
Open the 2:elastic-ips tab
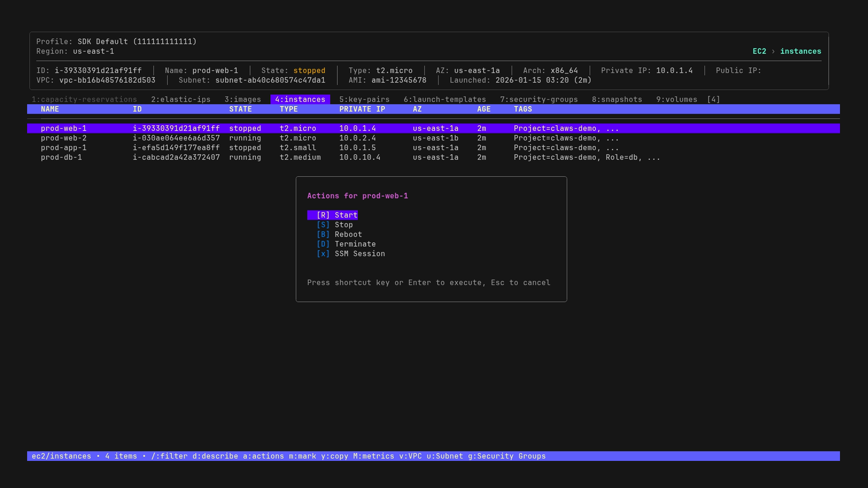point(181,99)
